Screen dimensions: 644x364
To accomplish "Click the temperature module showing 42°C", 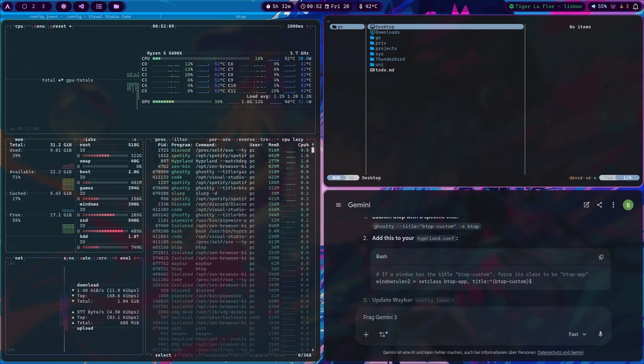I will pos(368,6).
